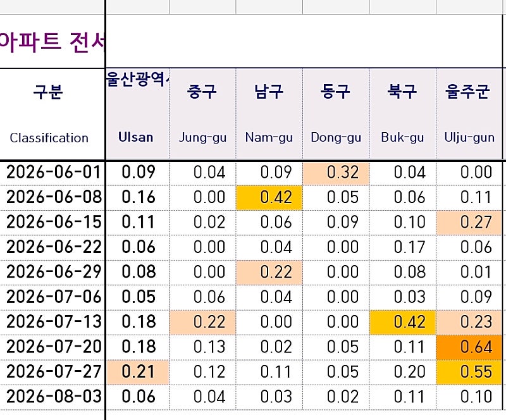Screen dimensions: 506x420
Task: Click the date cell 2026-07-06
Action: (x=52, y=297)
